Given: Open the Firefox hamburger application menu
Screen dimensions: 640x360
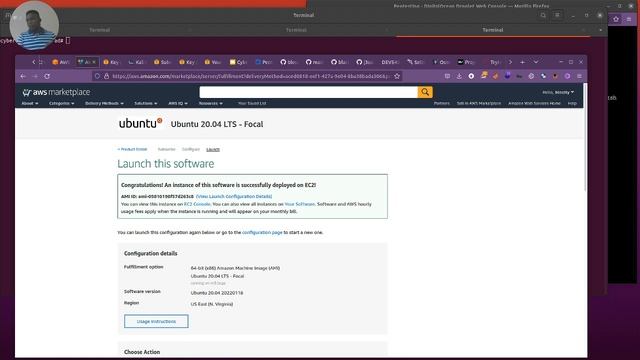Looking at the screenshot, I should [579, 76].
